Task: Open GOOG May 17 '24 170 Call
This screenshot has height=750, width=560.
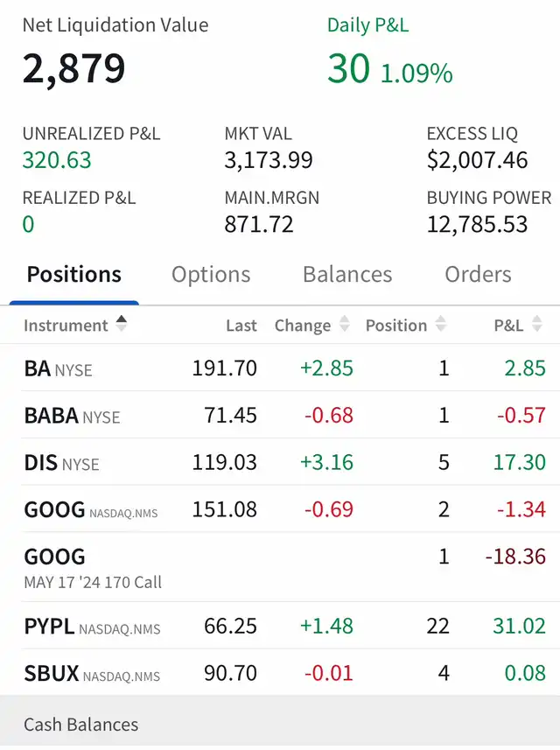Action: tap(280, 567)
